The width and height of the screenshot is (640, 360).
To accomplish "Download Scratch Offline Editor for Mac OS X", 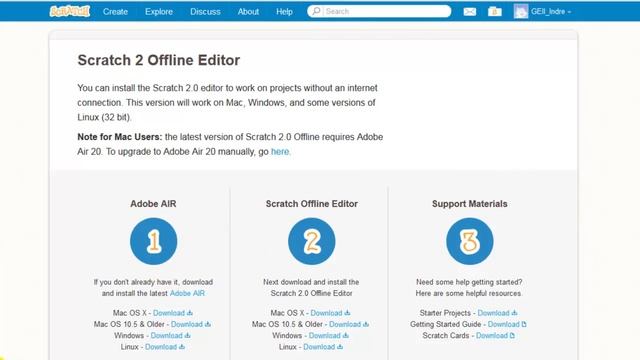I will coord(330,313).
